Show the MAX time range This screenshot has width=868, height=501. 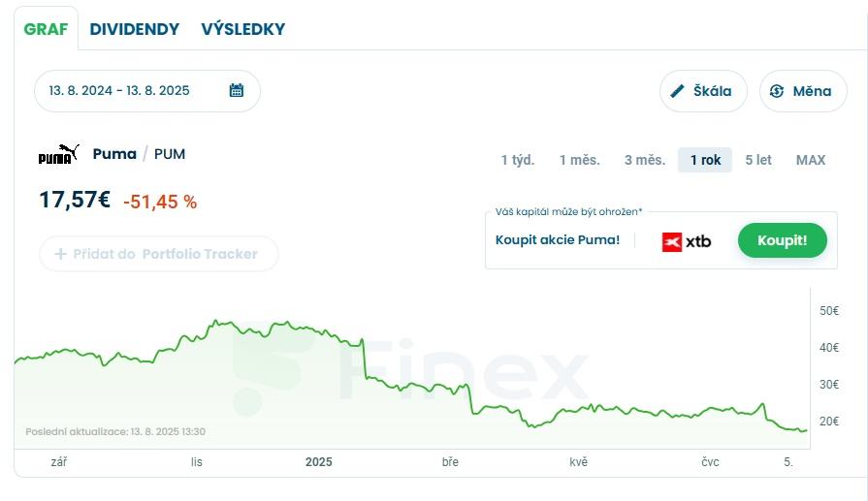[x=811, y=160]
